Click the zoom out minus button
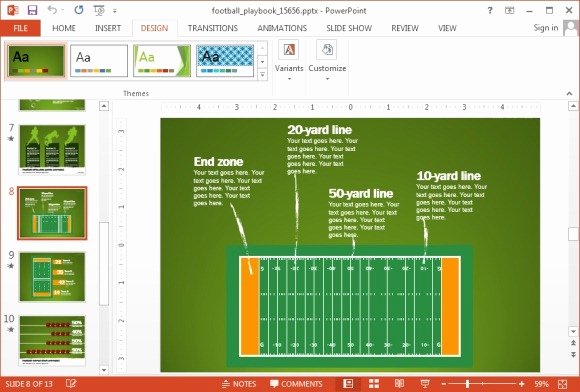The image size is (580, 392). click(x=444, y=384)
